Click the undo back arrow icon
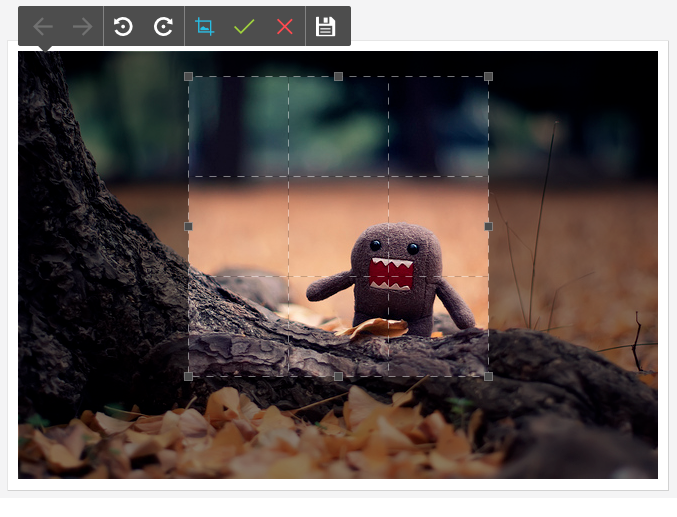 click(x=43, y=27)
